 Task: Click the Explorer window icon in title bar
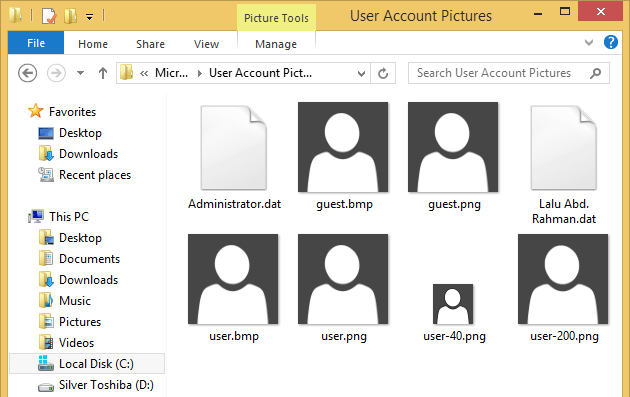pos(16,16)
